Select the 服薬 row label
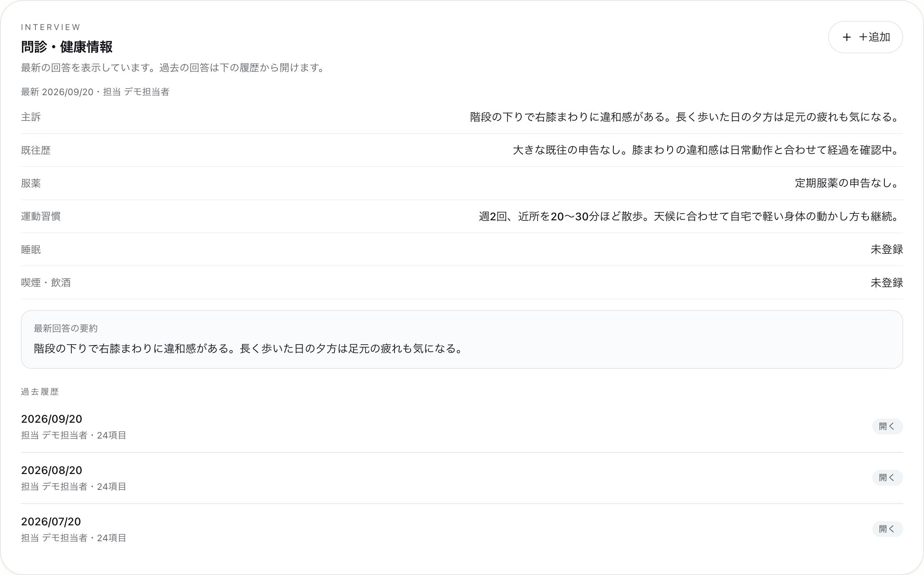 [31, 183]
